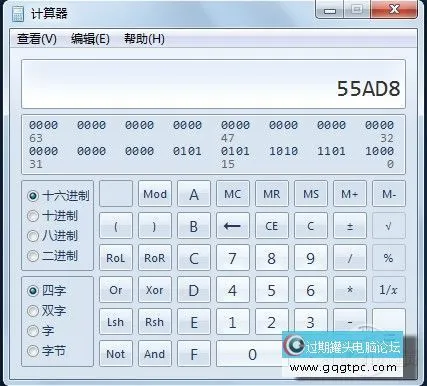427x386 pixels.
Task: Click the MS memory store button
Action: pos(311,194)
